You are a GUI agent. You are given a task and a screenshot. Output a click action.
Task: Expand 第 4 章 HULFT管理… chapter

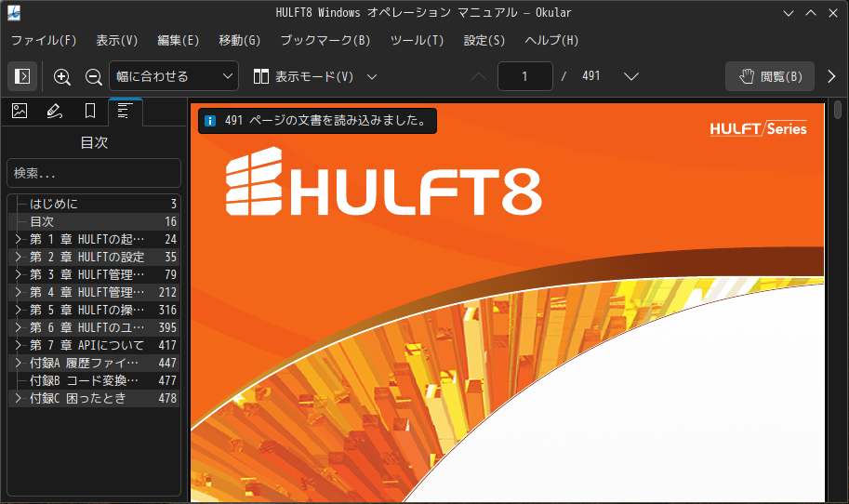click(18, 292)
